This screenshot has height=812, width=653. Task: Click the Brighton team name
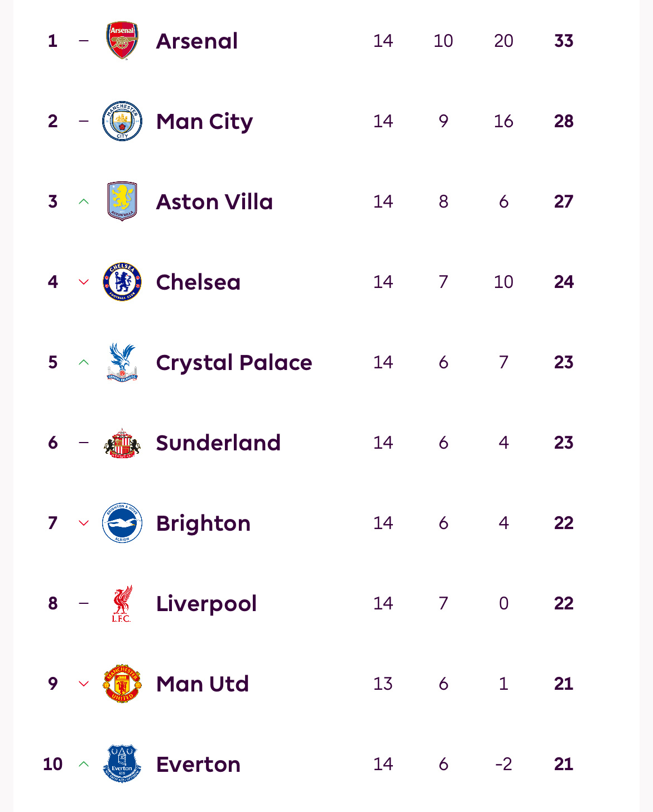coord(203,523)
